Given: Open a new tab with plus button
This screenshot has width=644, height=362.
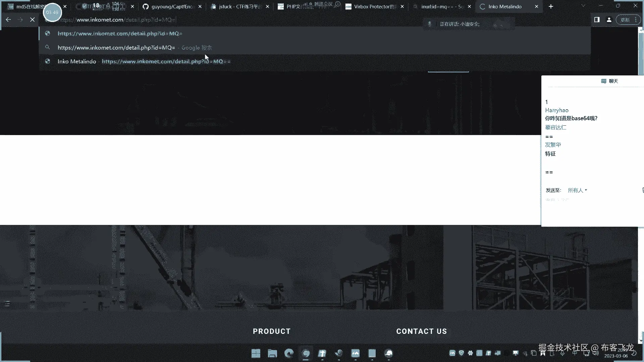Looking at the screenshot, I should [x=551, y=6].
